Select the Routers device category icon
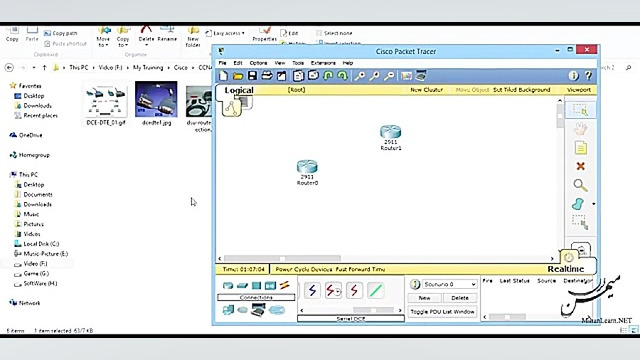640x360 pixels. [x=228, y=285]
